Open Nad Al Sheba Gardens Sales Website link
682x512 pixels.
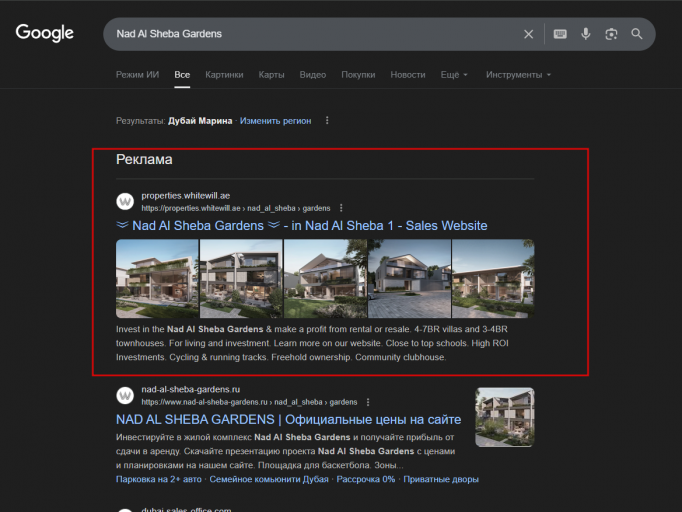(301, 225)
